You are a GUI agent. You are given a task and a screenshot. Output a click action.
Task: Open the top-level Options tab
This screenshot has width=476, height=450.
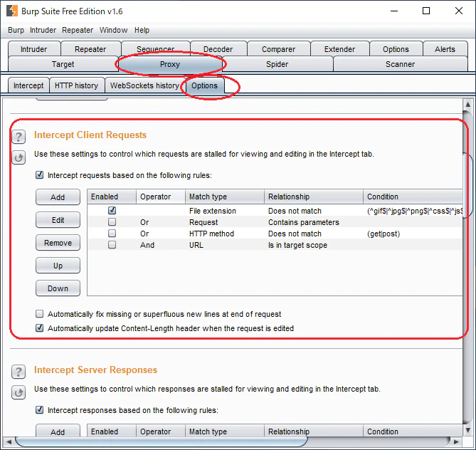(x=396, y=49)
